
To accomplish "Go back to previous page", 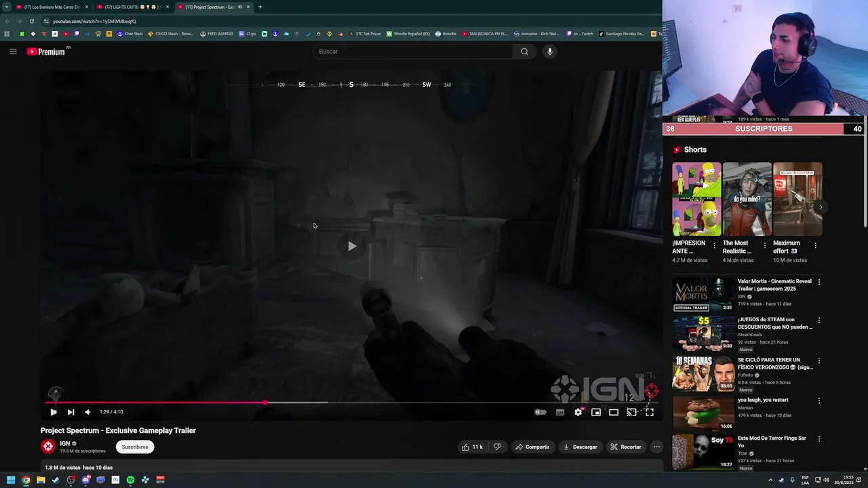I will point(7,21).
